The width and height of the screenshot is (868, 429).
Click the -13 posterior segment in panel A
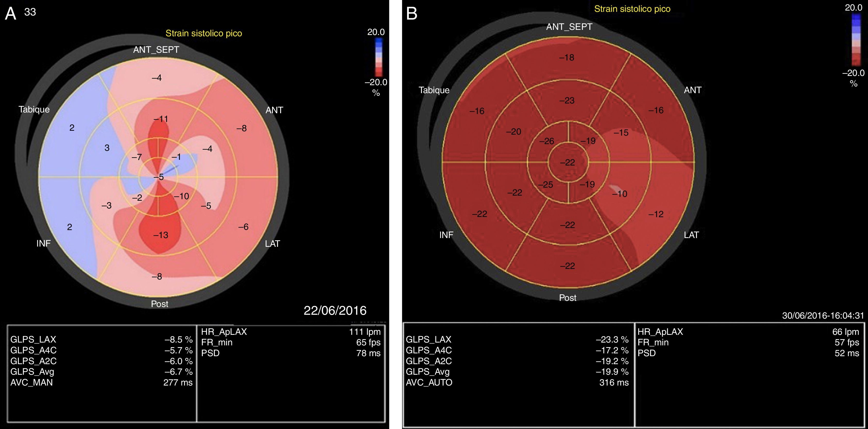click(161, 235)
